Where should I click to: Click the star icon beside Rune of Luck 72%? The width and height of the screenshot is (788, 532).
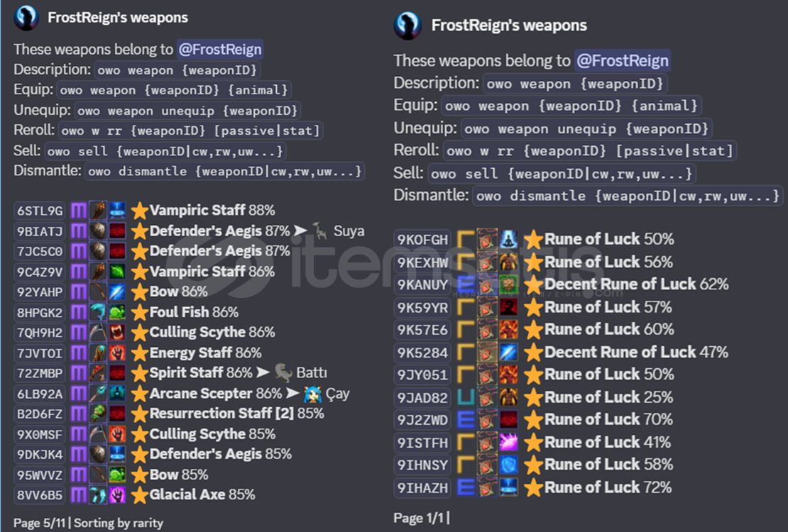[533, 487]
